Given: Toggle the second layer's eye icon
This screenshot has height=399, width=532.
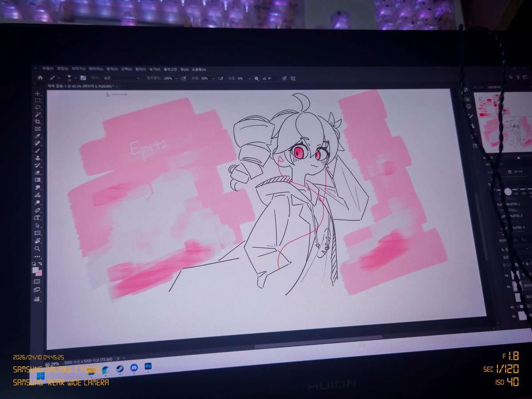Looking at the screenshot, I should point(509,286).
